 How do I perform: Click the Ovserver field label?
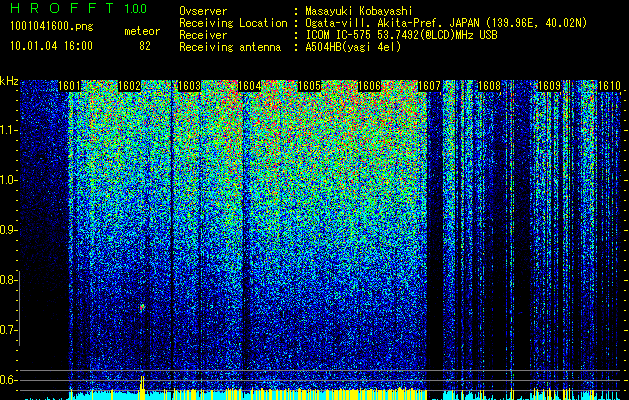pos(203,11)
